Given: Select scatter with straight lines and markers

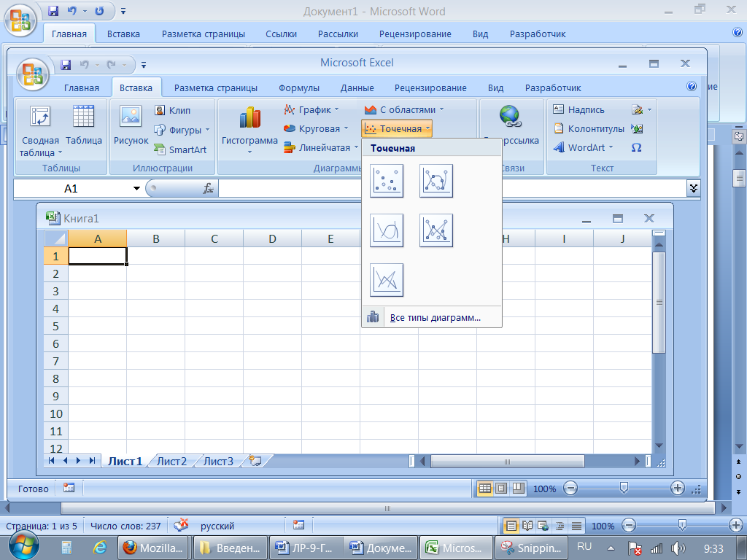Looking at the screenshot, I should pyautogui.click(x=436, y=230).
